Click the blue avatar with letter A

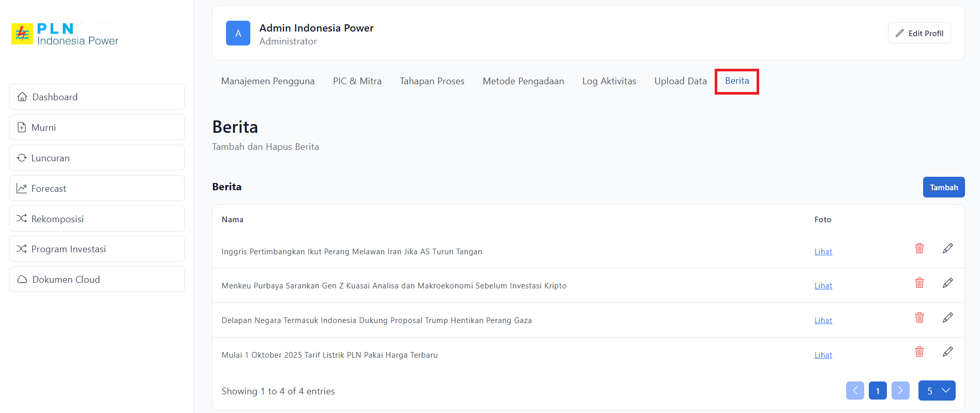[238, 34]
